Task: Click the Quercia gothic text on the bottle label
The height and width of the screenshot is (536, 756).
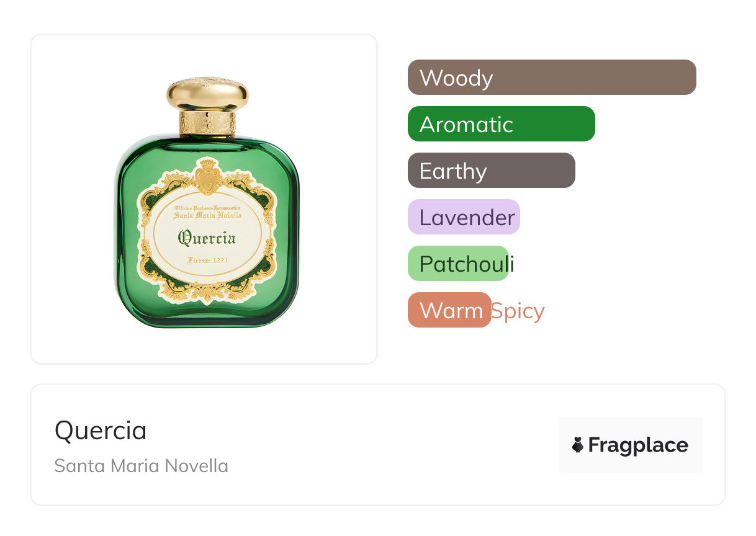Action: [207, 237]
